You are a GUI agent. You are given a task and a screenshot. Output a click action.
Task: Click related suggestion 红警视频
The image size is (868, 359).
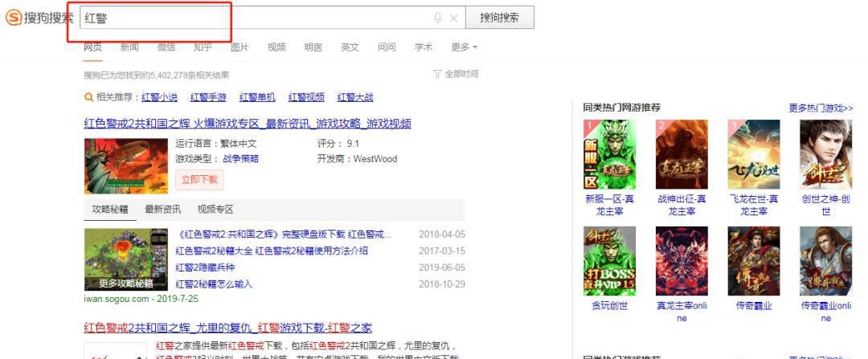tap(306, 97)
